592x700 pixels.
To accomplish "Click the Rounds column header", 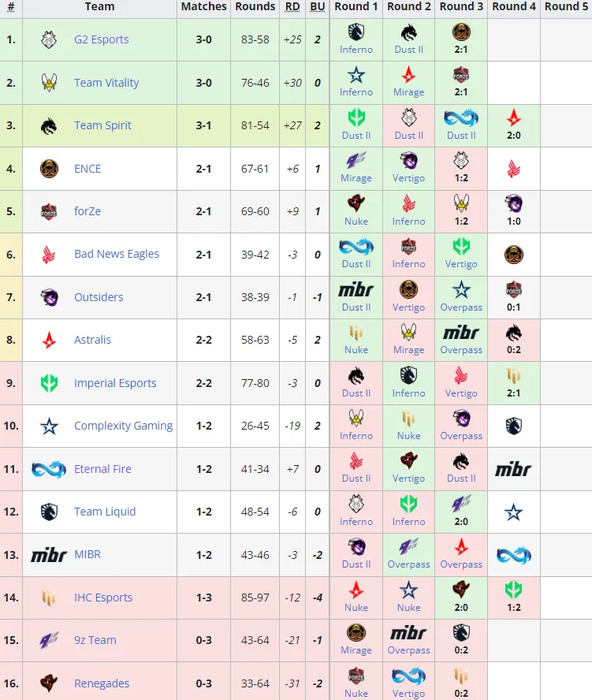I will [x=255, y=6].
